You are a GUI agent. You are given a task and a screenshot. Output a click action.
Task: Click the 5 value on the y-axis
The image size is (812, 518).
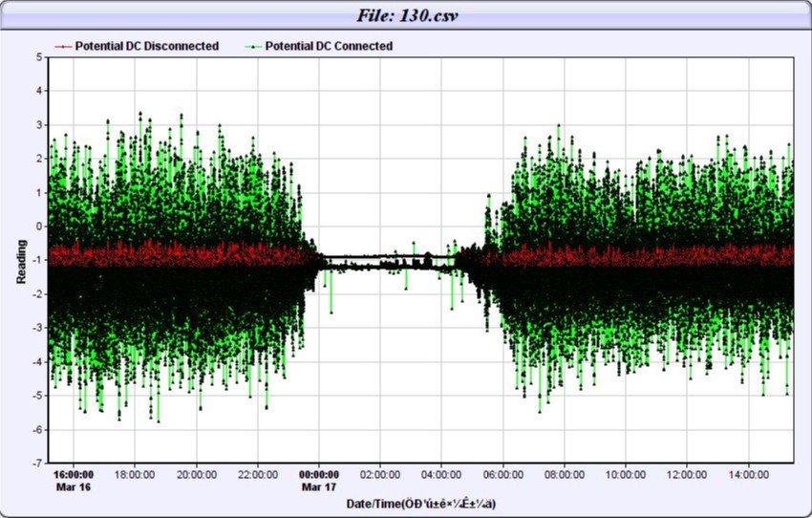(40, 56)
